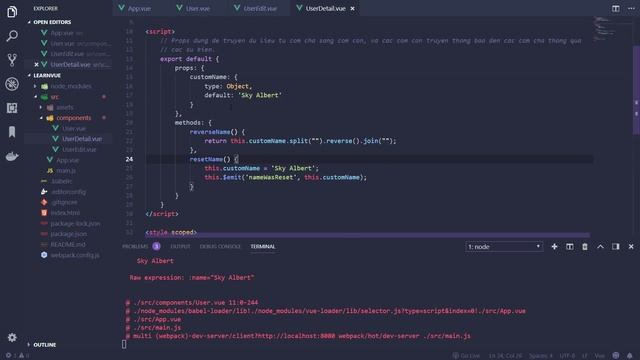Open App.vue in the src folder
This screenshot has width=640, height=360.
67,160
